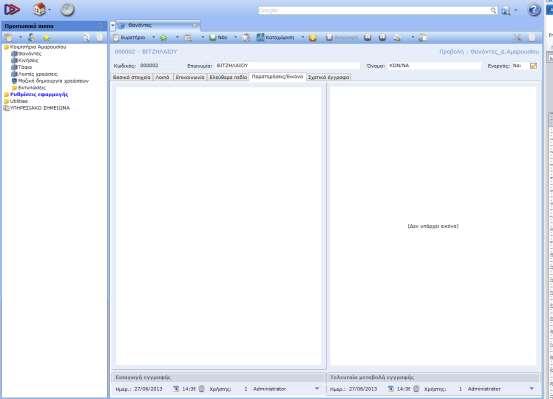Click the clock icon beside left 14:3x time
553x399 pixels.
click(x=201, y=389)
